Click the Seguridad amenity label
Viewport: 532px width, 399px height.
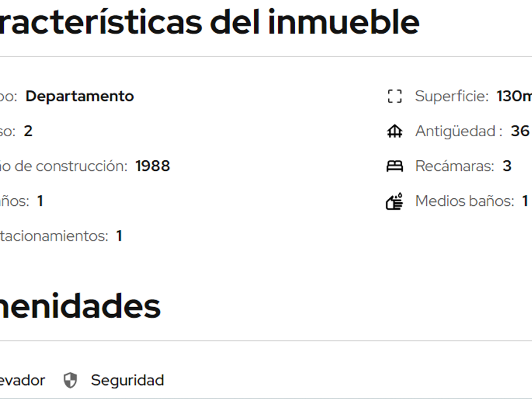(x=127, y=380)
